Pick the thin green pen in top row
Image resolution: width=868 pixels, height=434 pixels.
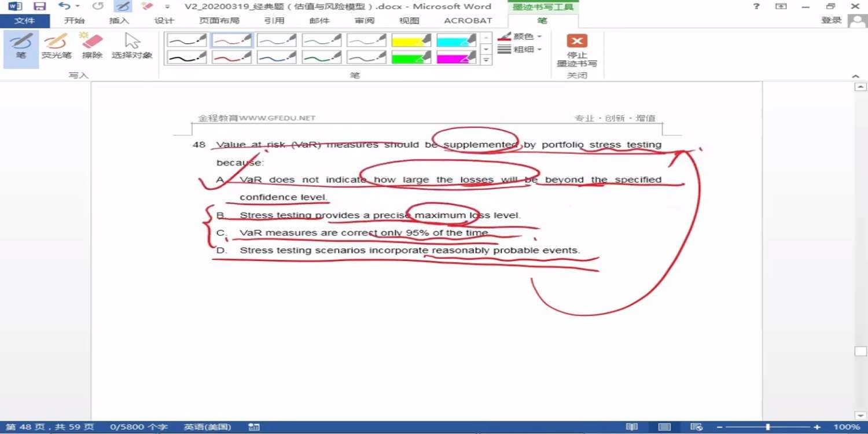322,41
